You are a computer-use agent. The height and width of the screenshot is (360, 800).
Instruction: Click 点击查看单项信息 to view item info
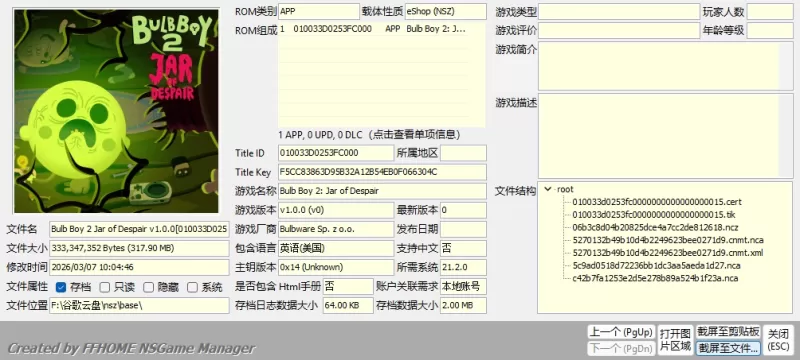click(415, 135)
